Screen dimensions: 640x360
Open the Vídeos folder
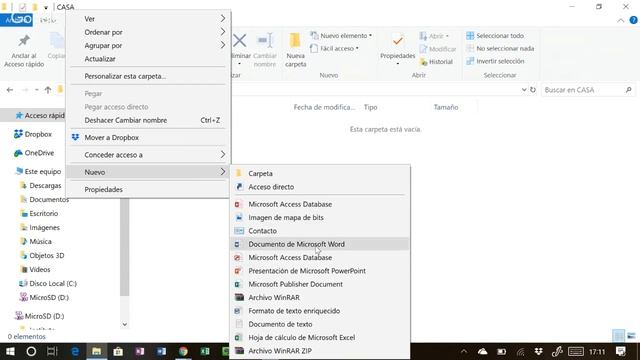pos(35,269)
